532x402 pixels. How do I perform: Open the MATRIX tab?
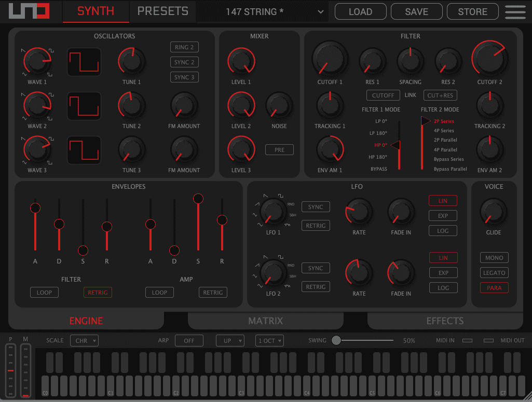coord(266,321)
